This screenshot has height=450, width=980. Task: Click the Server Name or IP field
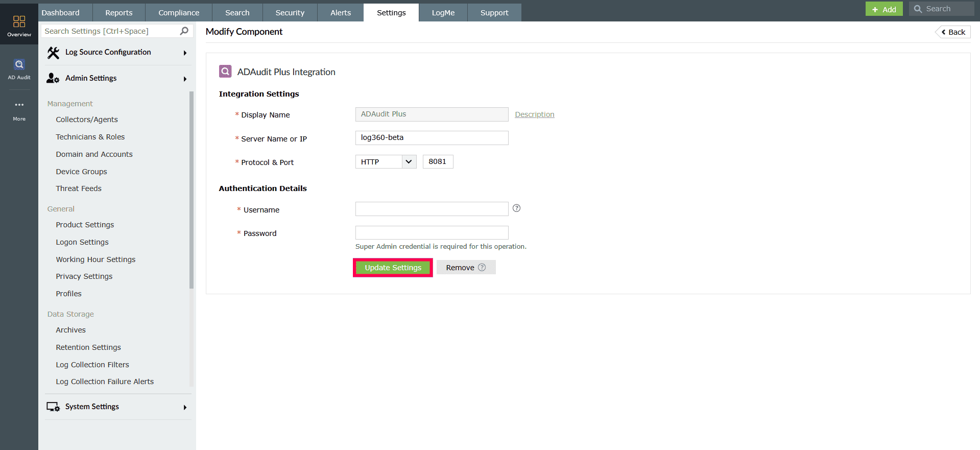click(432, 138)
